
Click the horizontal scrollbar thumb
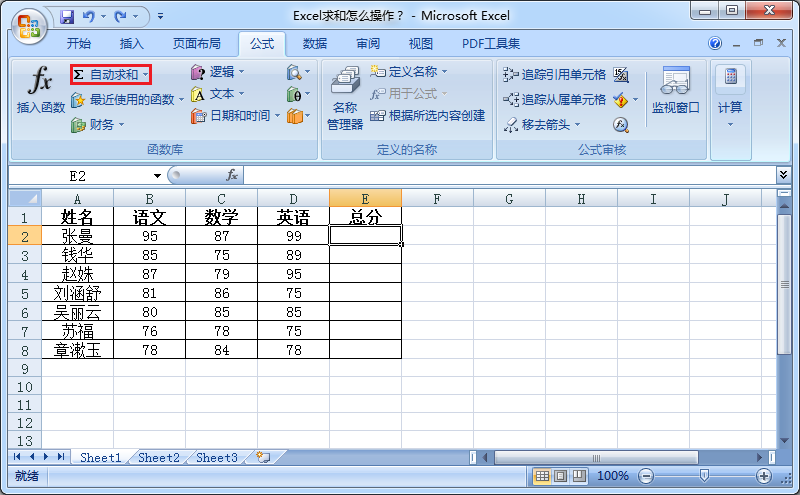596,457
